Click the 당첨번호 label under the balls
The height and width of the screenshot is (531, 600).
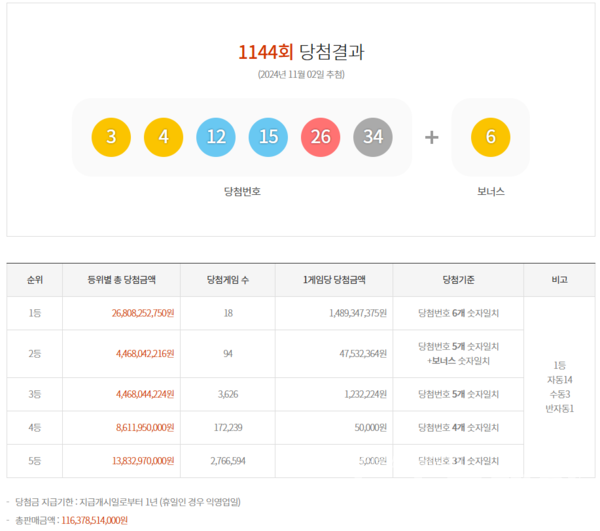tap(242, 191)
